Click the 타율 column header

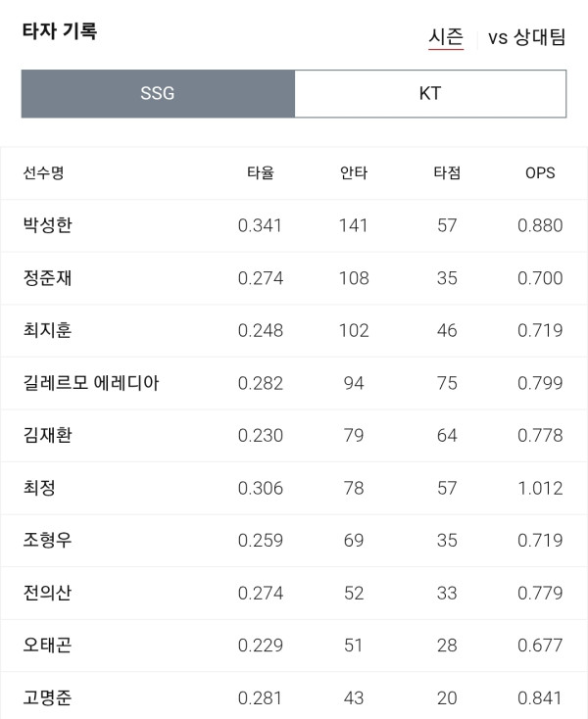pos(261,172)
